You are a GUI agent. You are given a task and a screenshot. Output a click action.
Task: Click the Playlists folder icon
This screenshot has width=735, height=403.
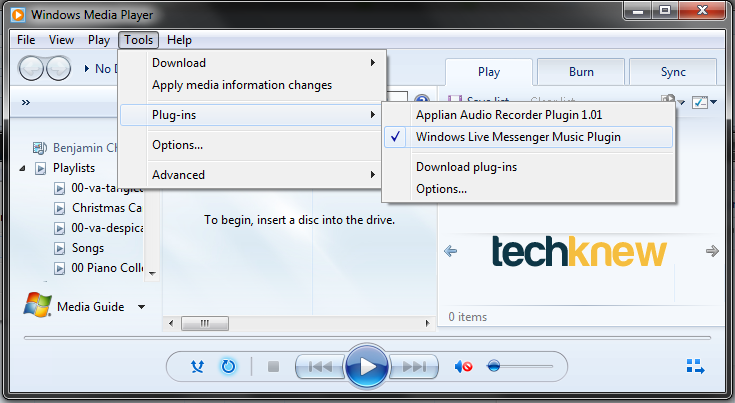coord(41,168)
